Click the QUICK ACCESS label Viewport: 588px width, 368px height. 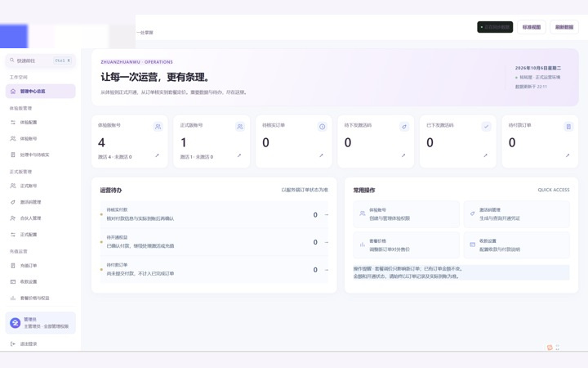[x=554, y=190]
